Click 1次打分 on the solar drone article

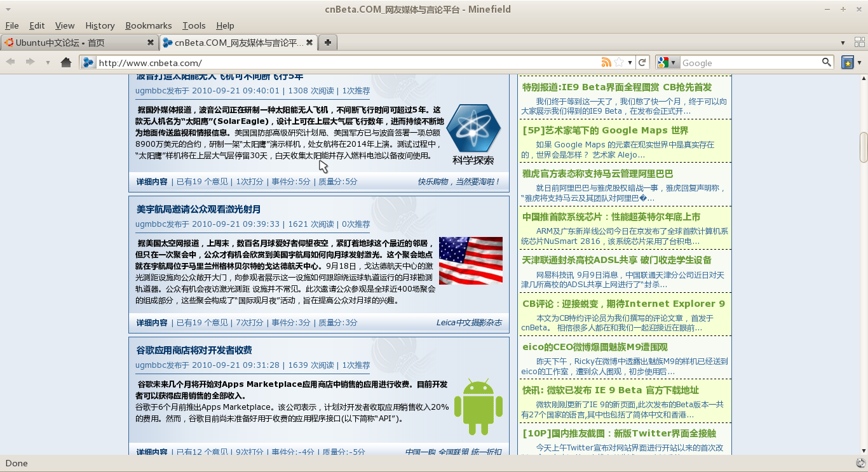250,182
